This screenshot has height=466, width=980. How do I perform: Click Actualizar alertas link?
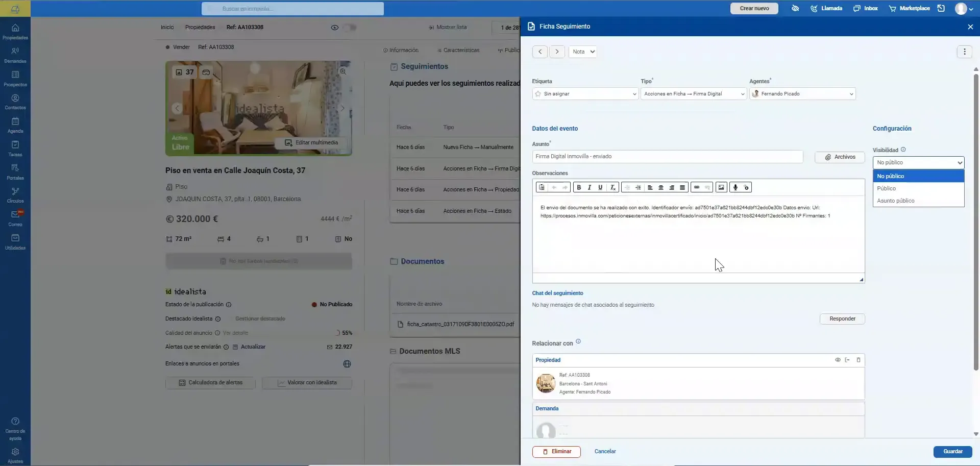253,347
